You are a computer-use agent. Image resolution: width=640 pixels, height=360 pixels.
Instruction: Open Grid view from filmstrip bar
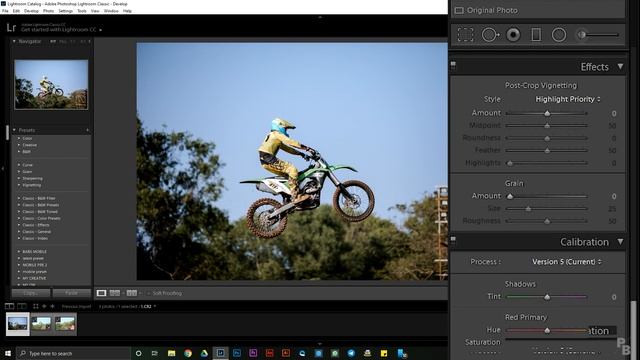(36, 306)
